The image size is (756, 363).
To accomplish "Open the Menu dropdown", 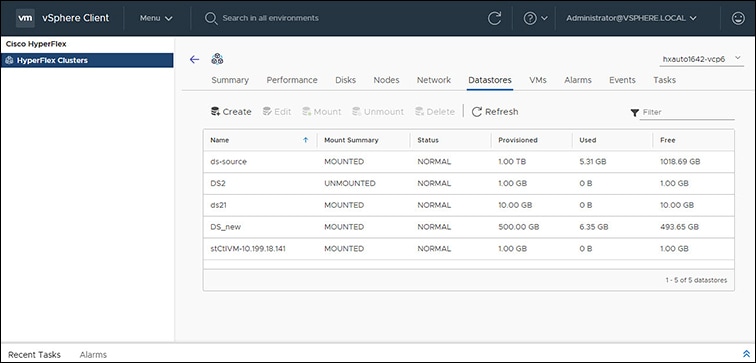I will [x=156, y=18].
